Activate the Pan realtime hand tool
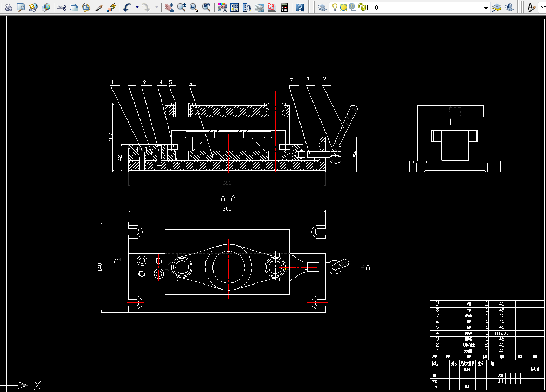 pos(169,8)
